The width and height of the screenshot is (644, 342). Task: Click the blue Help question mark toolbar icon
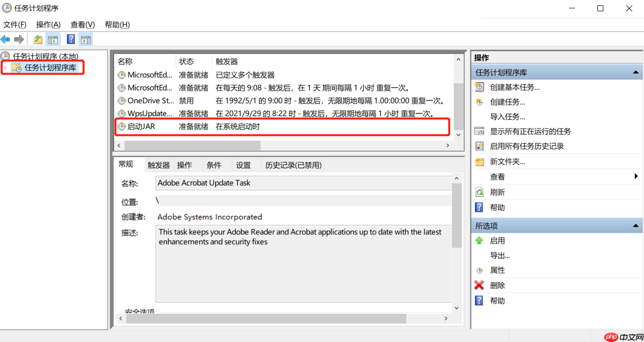tap(71, 39)
